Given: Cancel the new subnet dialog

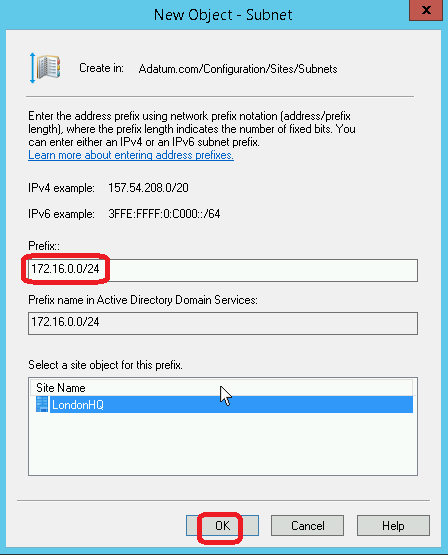Looking at the screenshot, I should click(308, 526).
